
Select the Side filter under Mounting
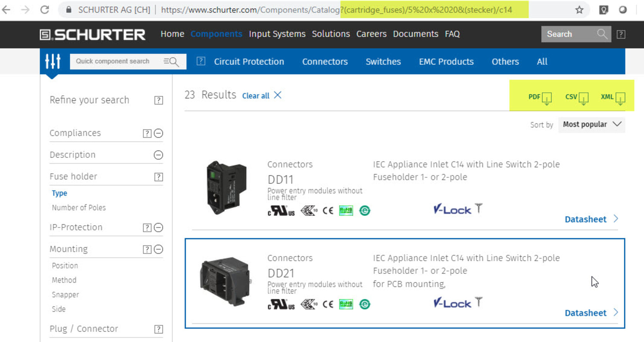pos(59,309)
